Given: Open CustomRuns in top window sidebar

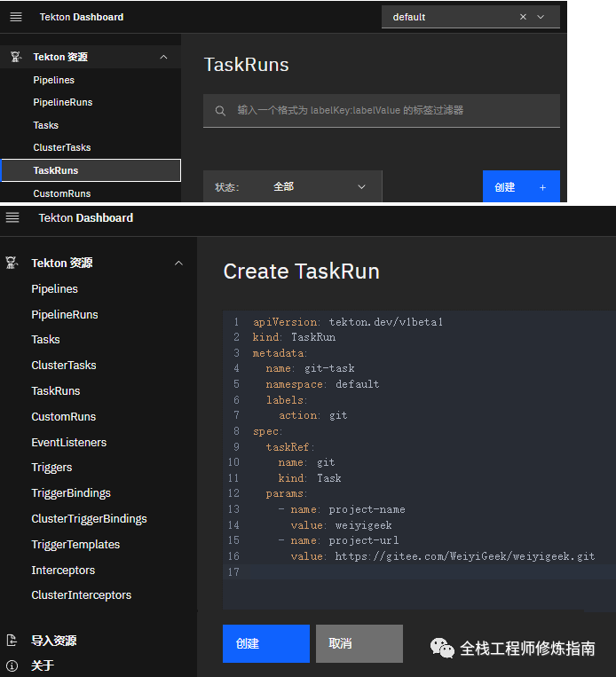Looking at the screenshot, I should 62,193.
